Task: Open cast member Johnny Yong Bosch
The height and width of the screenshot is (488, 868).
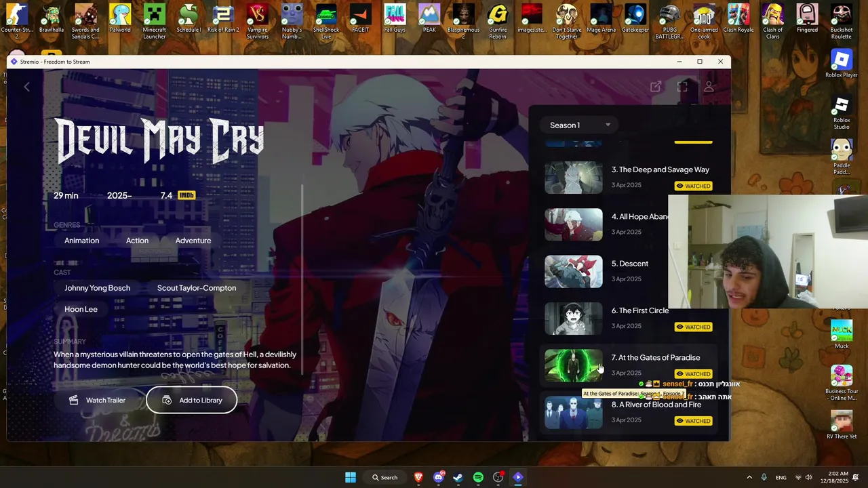Action: (97, 288)
